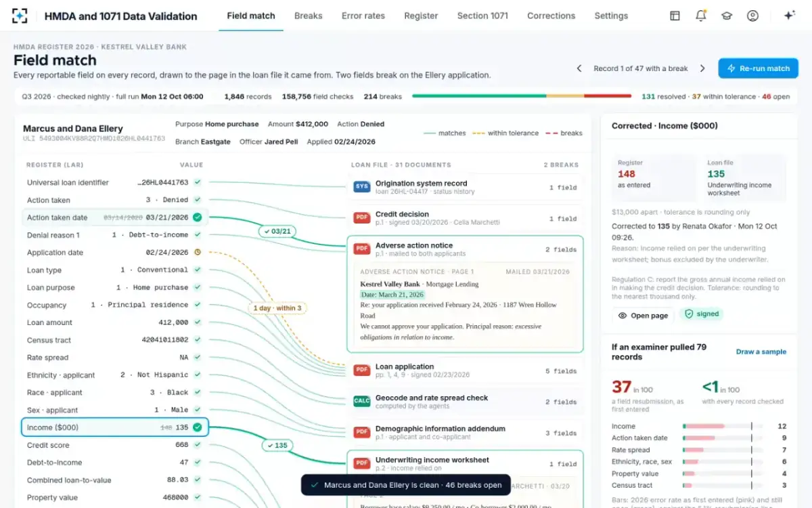The height and width of the screenshot is (508, 812).
Task: Click check mark on Census tract row
Action: tap(198, 340)
